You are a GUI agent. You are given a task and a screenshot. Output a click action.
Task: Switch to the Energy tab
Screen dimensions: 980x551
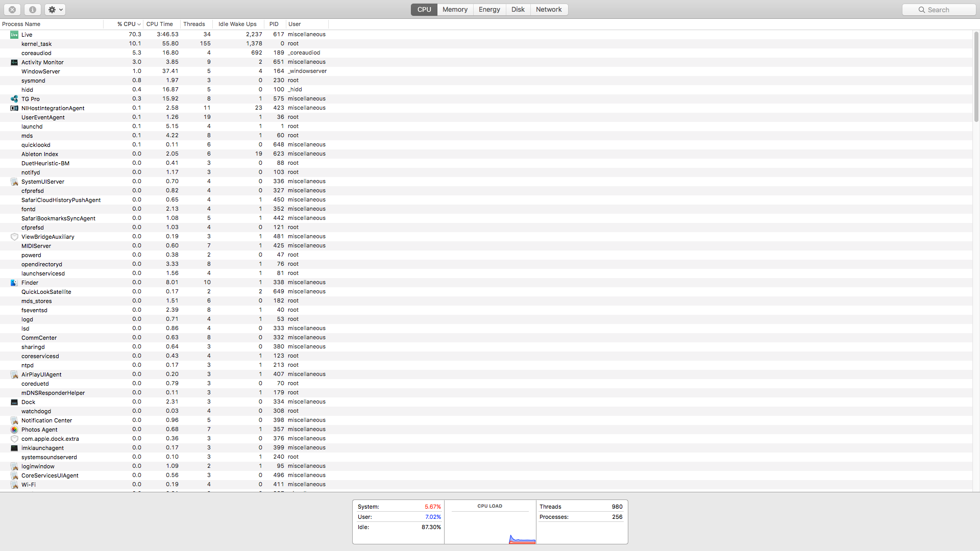tap(489, 10)
